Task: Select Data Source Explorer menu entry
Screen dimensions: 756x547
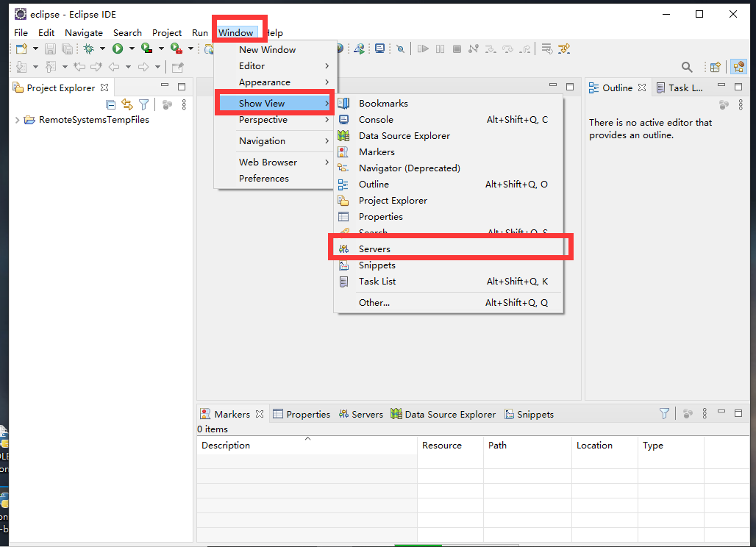Action: click(449, 136)
